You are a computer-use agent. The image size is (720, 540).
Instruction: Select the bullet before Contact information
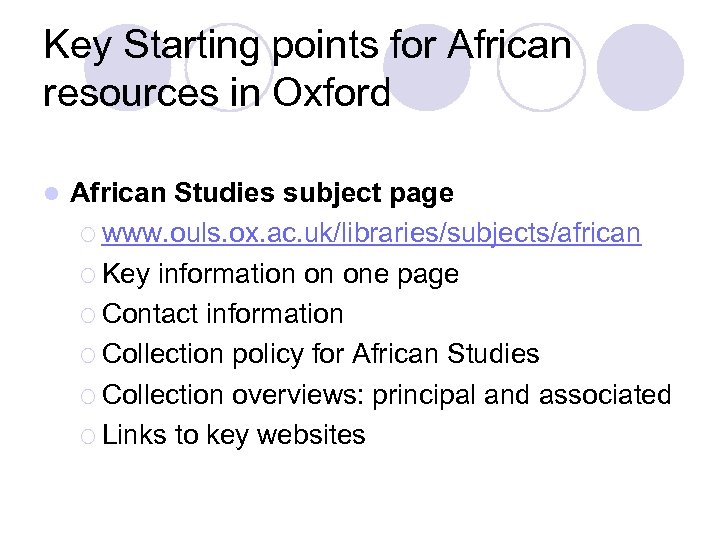click(x=89, y=314)
